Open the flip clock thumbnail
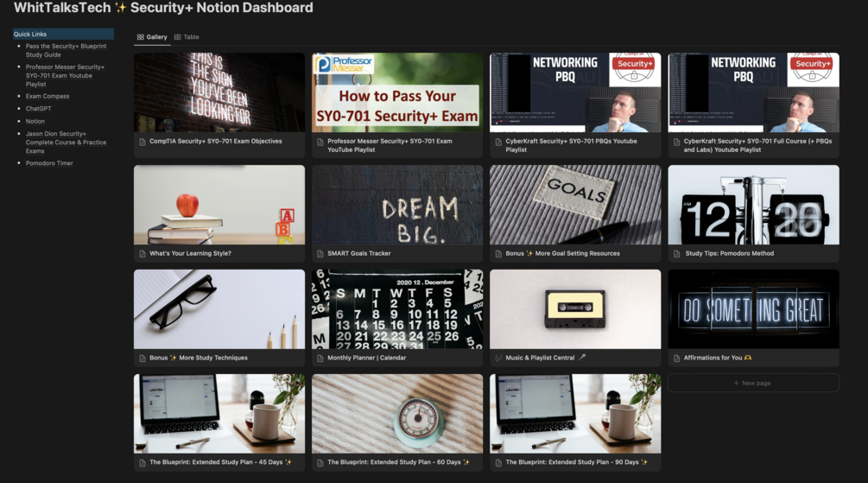The image size is (868, 483). pos(753,205)
